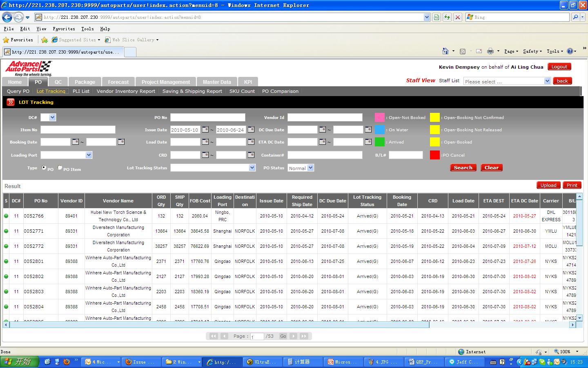This screenshot has height=368, width=588.
Task: Switch to the Forecast tab
Action: [x=118, y=82]
